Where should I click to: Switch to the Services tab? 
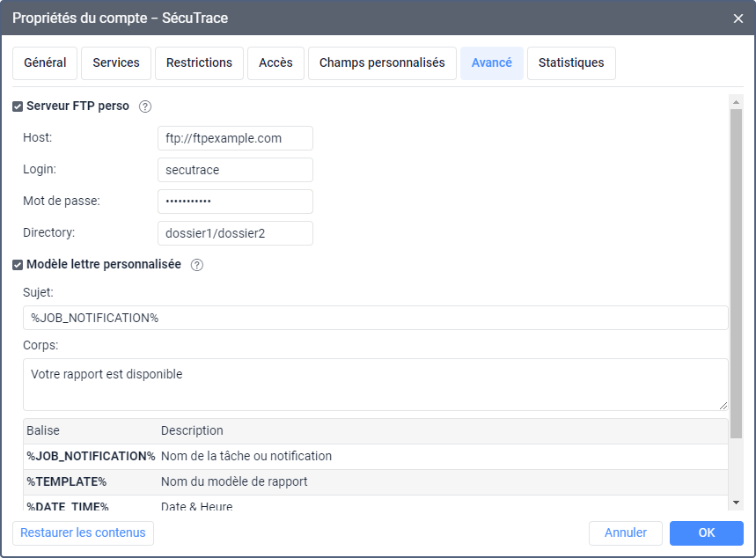116,63
